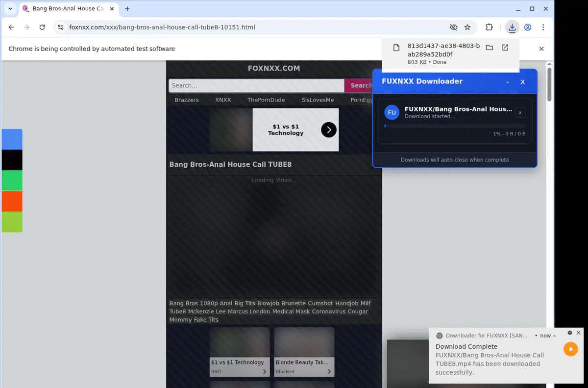Select the 'Coronavirus' tag
588x388 pixels.
pos(329,311)
